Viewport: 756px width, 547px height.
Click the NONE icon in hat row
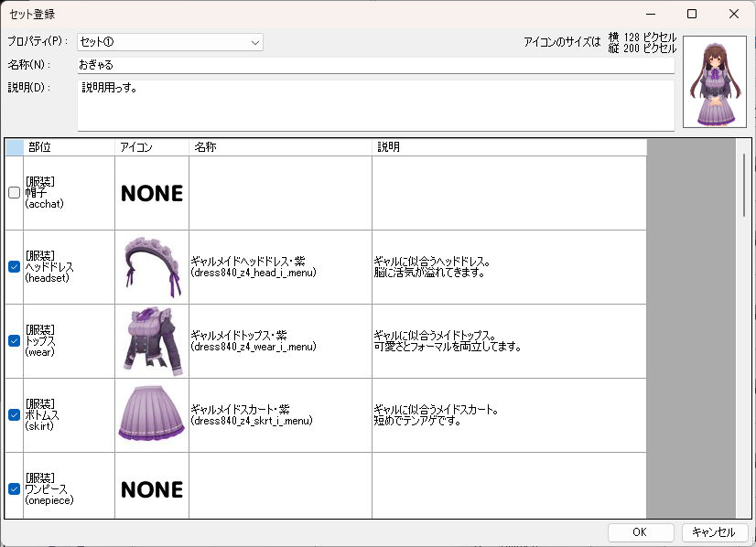tap(151, 193)
